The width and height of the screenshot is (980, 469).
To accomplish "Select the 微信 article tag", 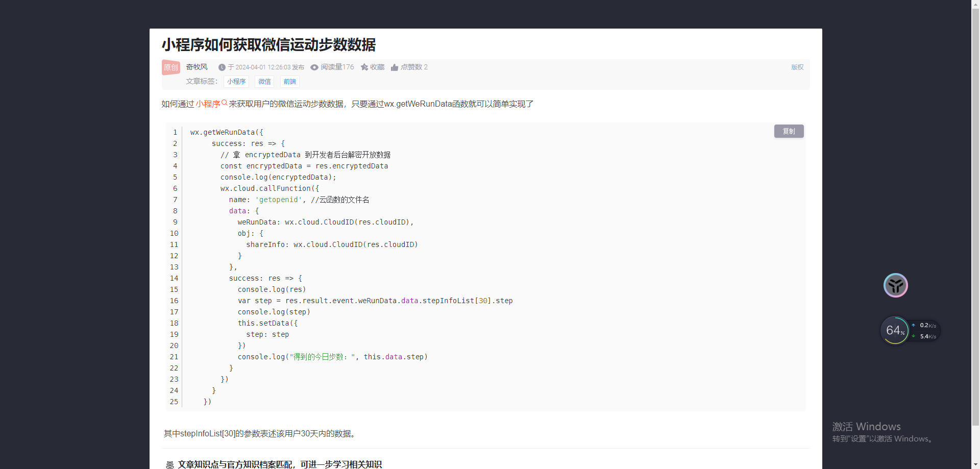I will [264, 82].
